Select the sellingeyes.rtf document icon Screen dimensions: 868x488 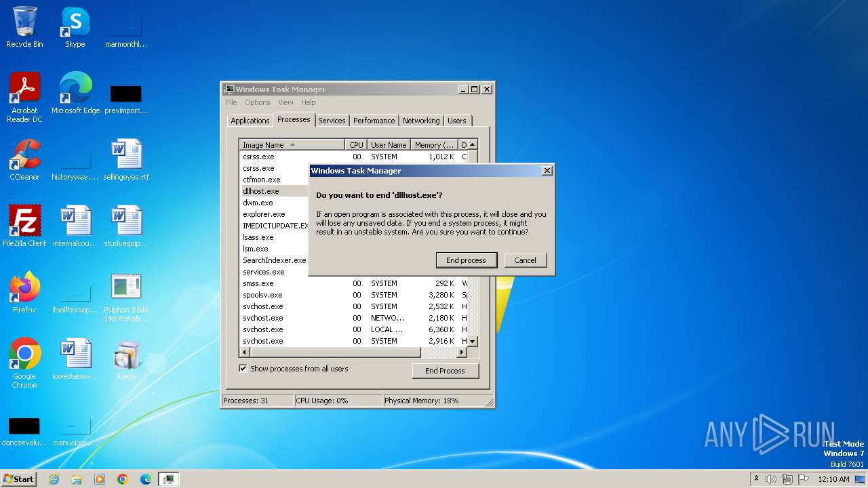tap(126, 159)
